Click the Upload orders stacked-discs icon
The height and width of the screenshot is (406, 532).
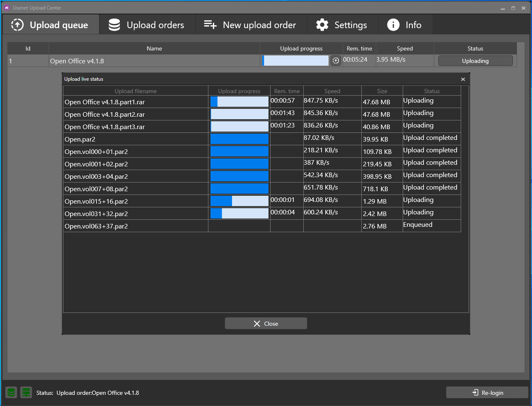114,24
